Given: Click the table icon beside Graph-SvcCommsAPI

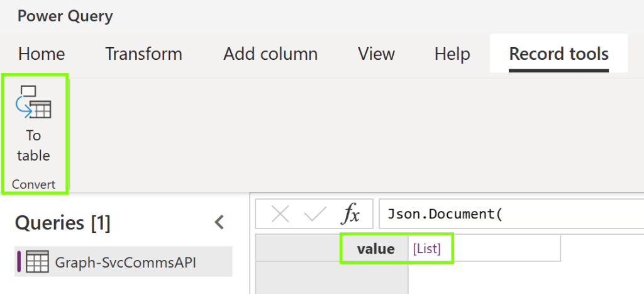Looking at the screenshot, I should [x=37, y=262].
